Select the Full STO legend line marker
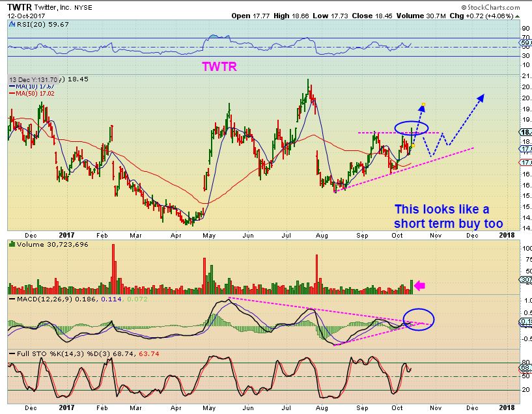532x414 pixels. point(12,354)
